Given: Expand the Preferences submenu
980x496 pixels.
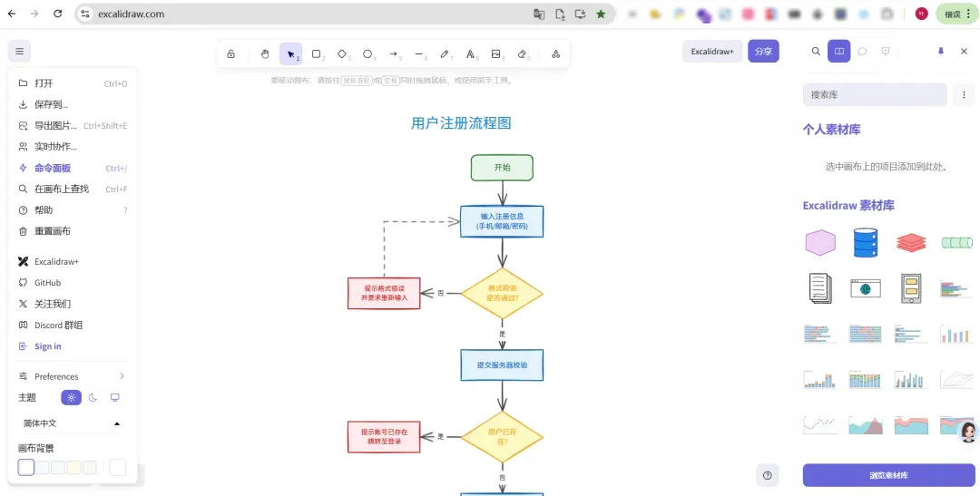Looking at the screenshot, I should (x=73, y=376).
